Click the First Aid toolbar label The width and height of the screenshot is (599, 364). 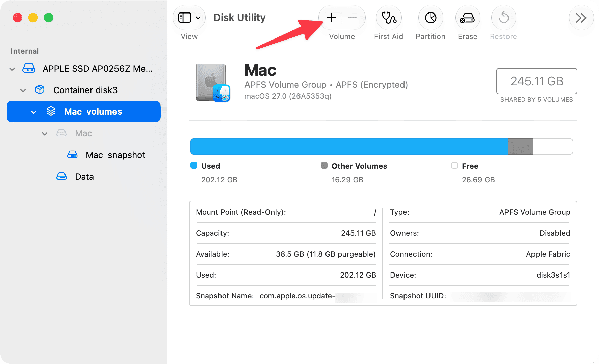pos(389,36)
